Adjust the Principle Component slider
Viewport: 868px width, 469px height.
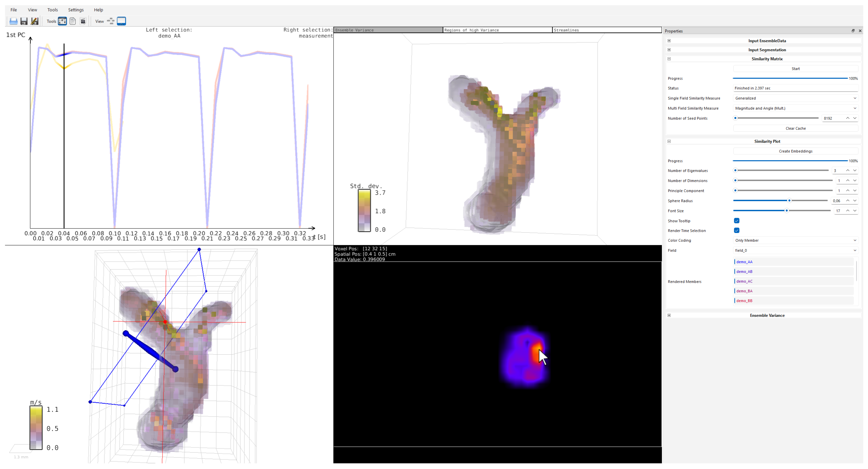783,191
